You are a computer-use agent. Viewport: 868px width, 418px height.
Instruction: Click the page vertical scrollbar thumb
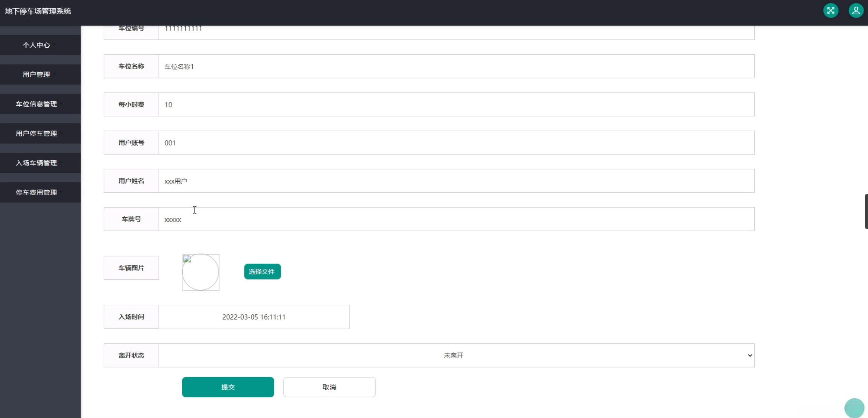866,211
